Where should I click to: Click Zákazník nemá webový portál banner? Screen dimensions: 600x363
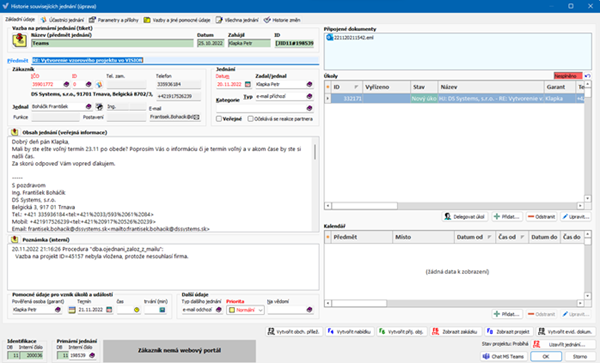pos(179,350)
